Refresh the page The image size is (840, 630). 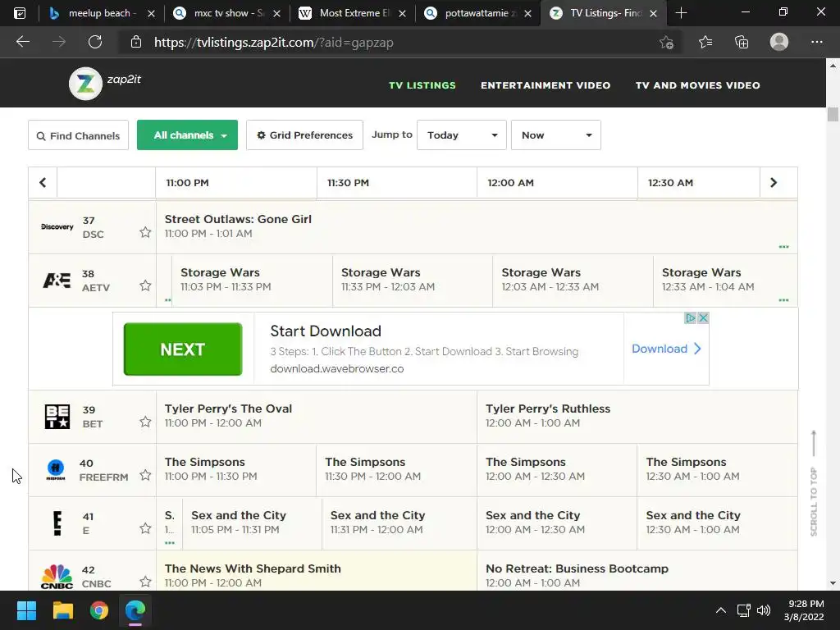click(x=95, y=42)
